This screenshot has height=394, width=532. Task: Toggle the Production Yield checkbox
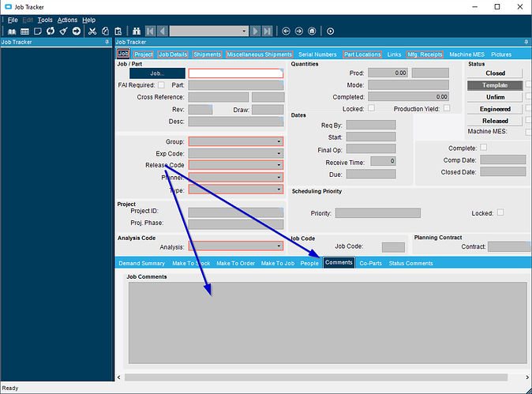tap(447, 108)
